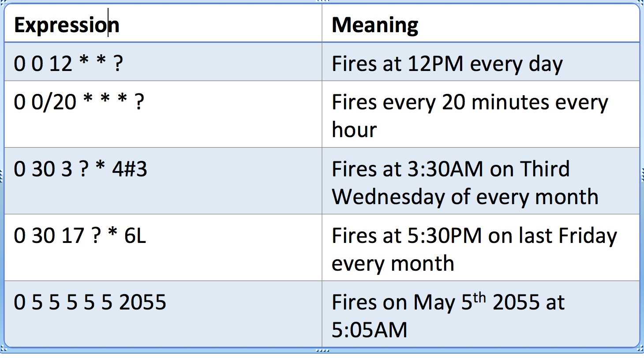644x358 pixels.
Task: Click the top-left table resize handle
Action: [2, 2]
